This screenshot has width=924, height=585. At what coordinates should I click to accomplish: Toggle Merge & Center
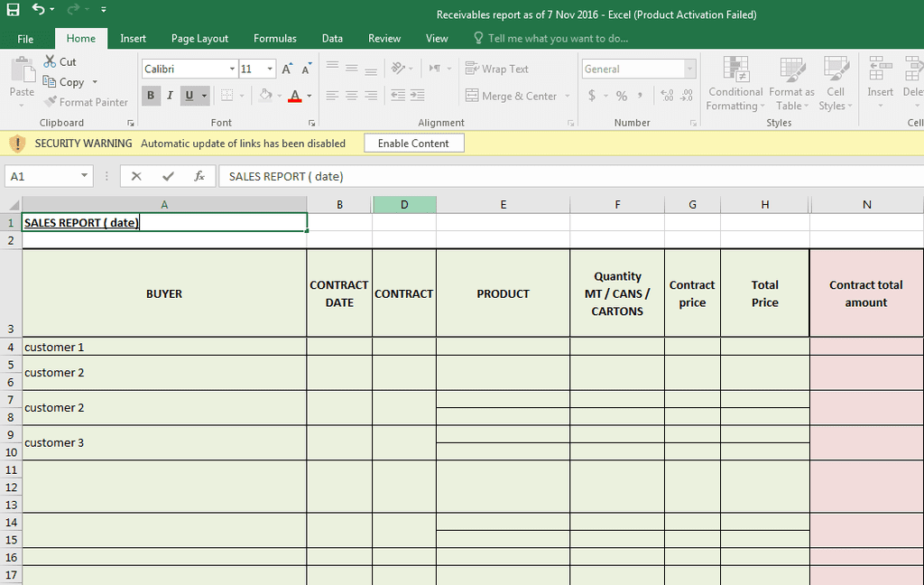click(x=511, y=96)
